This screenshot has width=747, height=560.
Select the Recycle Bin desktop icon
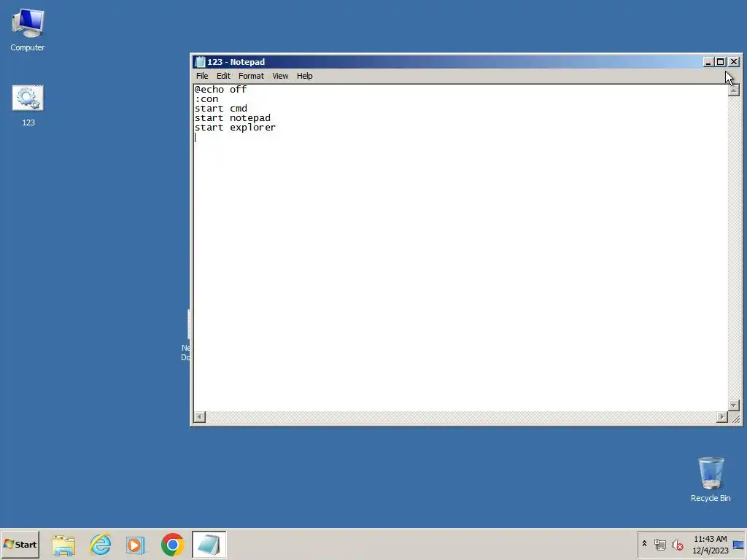click(x=711, y=478)
